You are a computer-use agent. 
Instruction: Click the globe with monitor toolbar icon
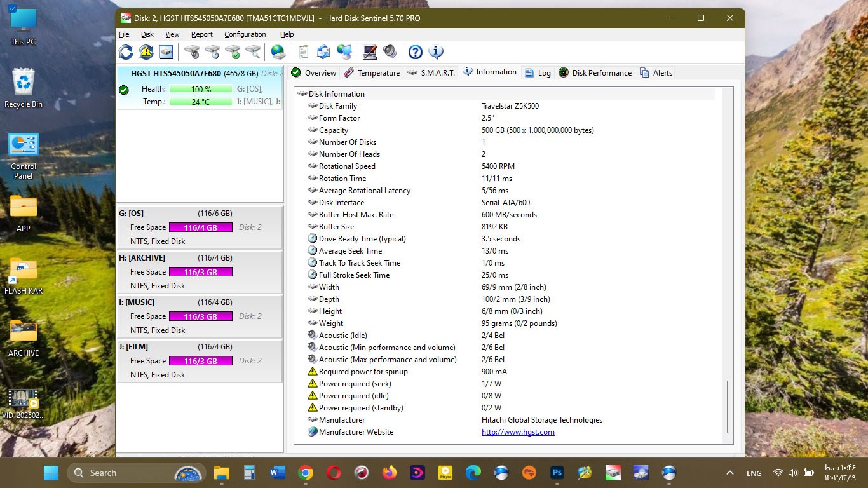click(x=344, y=52)
